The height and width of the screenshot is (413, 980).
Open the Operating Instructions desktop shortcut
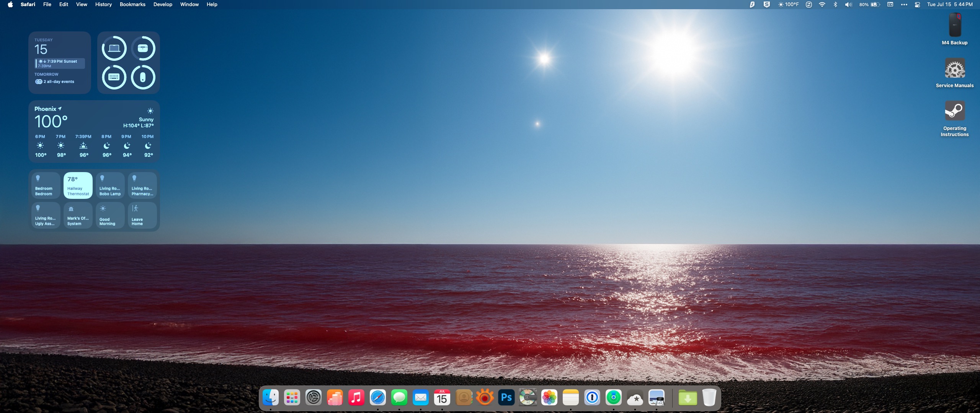tap(954, 111)
